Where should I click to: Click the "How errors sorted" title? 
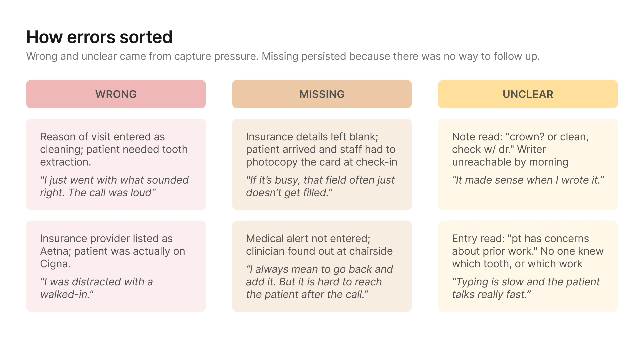99,37
